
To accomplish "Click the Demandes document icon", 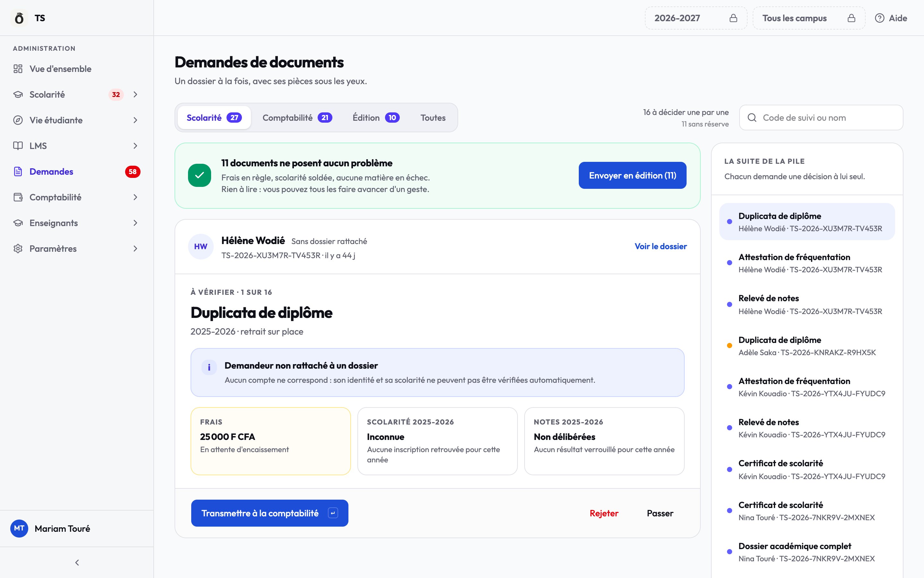I will pyautogui.click(x=18, y=172).
